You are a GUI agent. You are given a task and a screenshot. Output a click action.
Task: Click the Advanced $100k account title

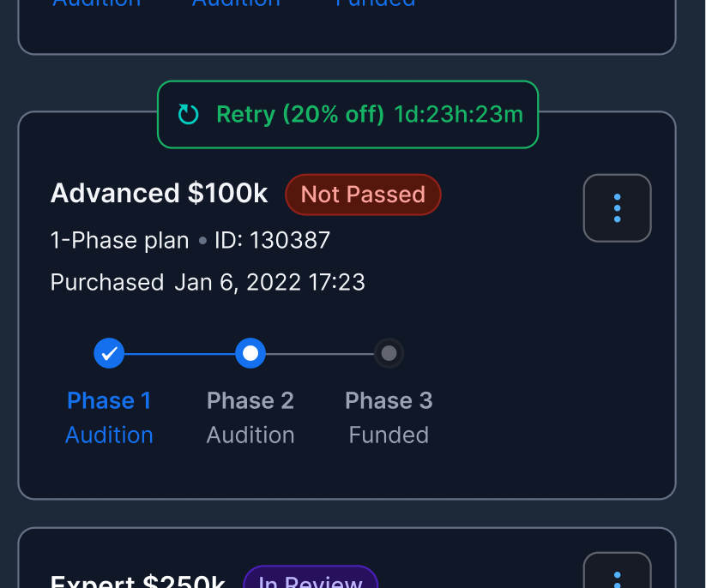(160, 194)
